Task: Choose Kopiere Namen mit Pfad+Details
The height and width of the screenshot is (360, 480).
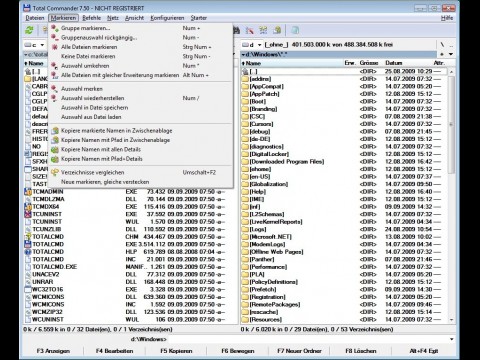Action: click(x=140, y=159)
